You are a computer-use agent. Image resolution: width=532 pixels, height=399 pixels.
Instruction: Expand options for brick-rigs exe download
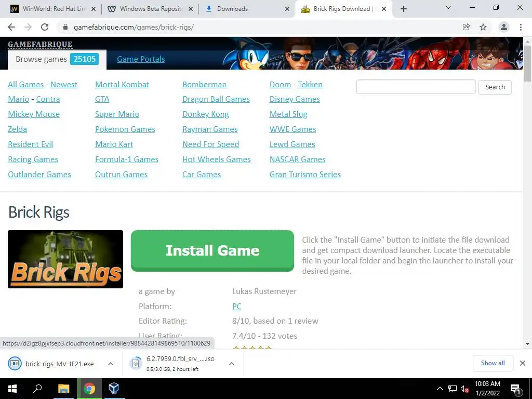point(111,364)
